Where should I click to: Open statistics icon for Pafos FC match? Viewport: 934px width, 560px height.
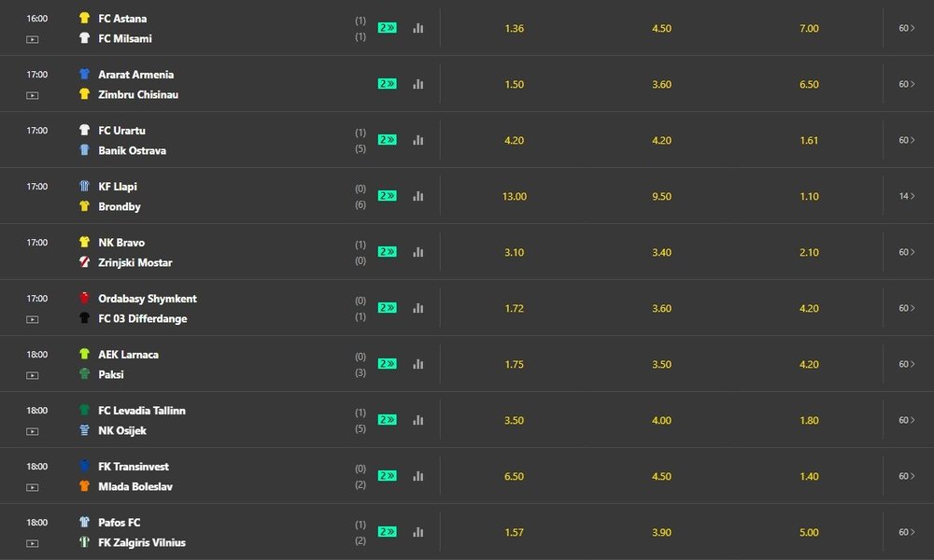click(417, 532)
